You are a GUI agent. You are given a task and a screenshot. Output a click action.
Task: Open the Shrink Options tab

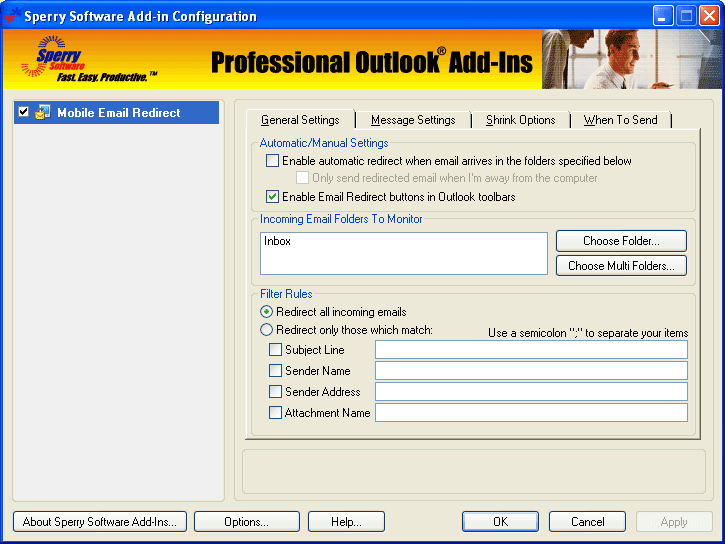pos(521,120)
